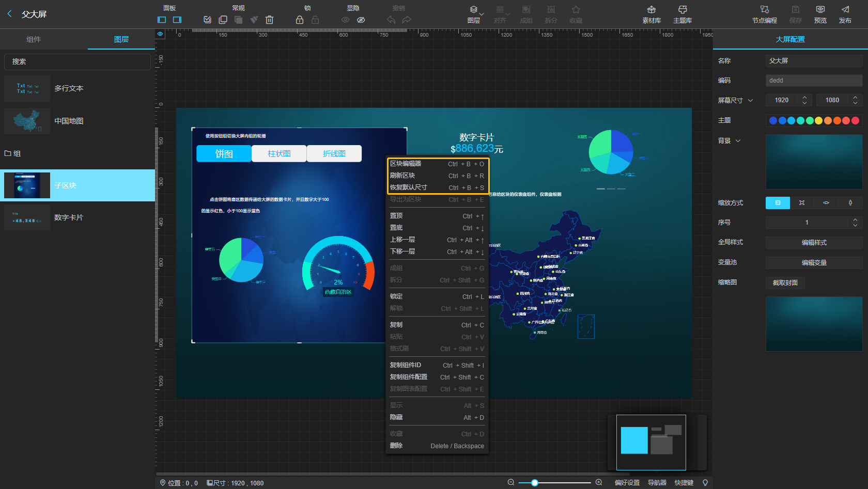The height and width of the screenshot is (489, 868).
Task: Go back using the left arrow beside 父大屏
Action: pyautogui.click(x=9, y=14)
